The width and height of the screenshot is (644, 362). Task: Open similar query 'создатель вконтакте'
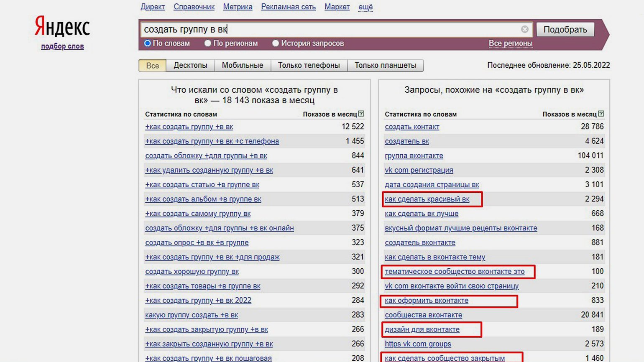pos(420,242)
